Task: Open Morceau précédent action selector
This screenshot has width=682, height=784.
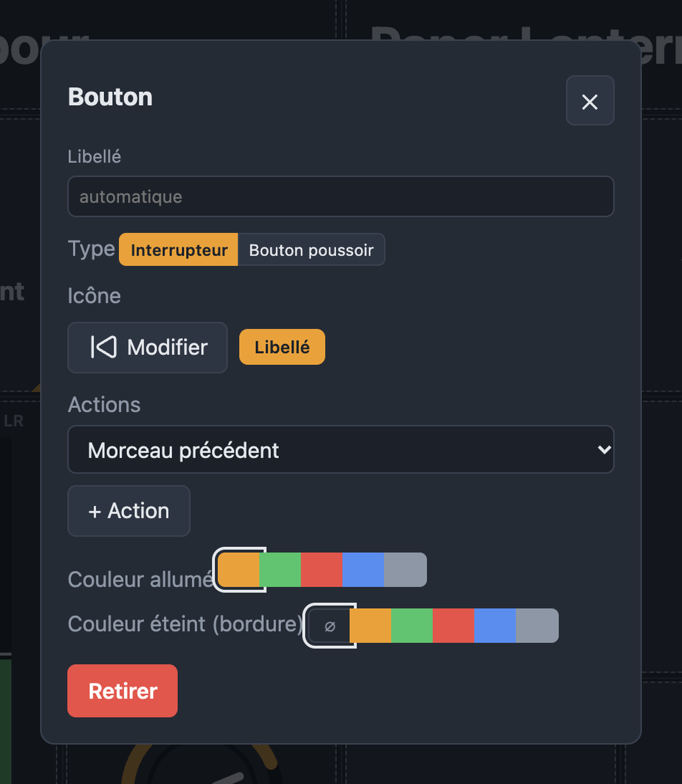Action: coord(341,450)
